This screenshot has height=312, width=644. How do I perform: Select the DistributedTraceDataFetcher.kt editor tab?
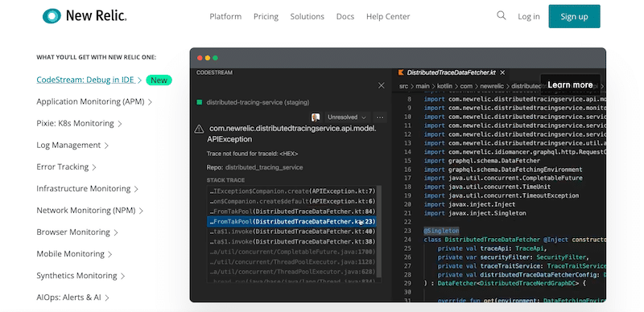(451, 72)
